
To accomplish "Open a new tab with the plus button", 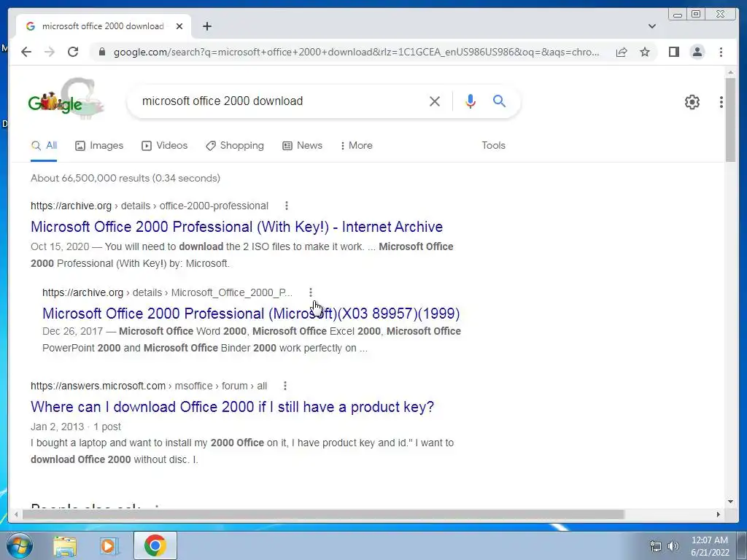I will pyautogui.click(x=206, y=26).
